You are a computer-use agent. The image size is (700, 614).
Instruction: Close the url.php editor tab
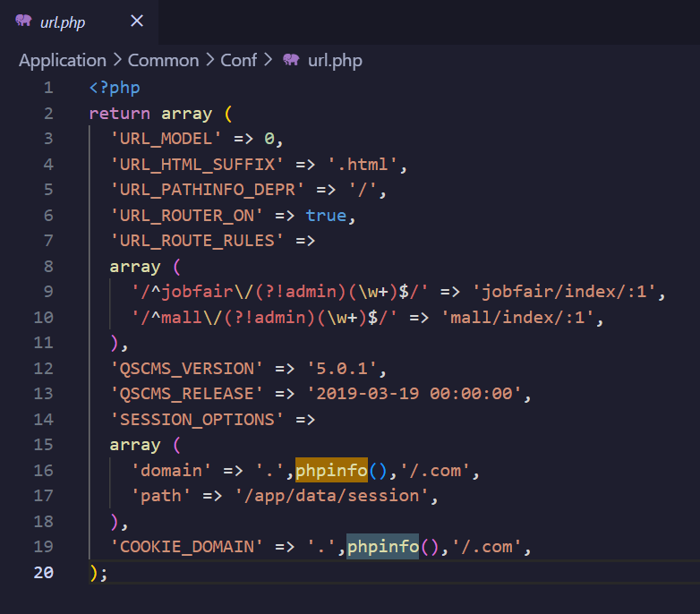(137, 21)
